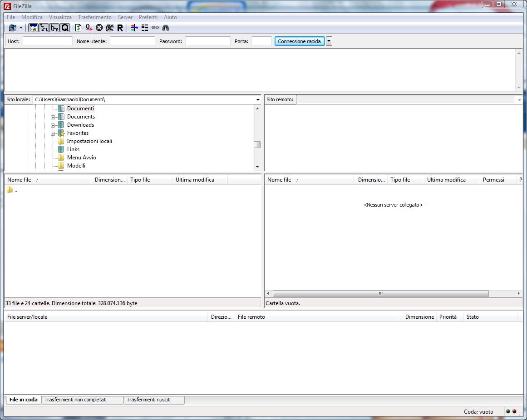The width and height of the screenshot is (527, 420).
Task: Click remote list scroll left arrow
Action: (x=268, y=294)
